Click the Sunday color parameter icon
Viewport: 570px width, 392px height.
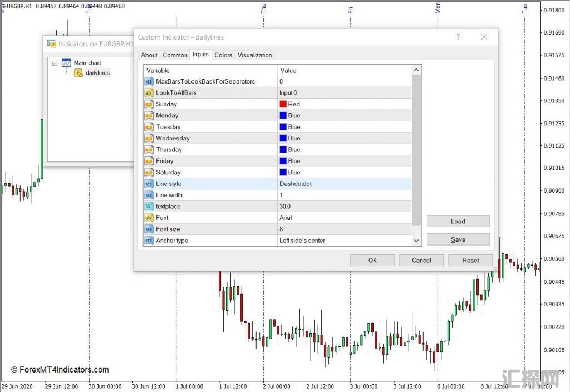(x=149, y=104)
